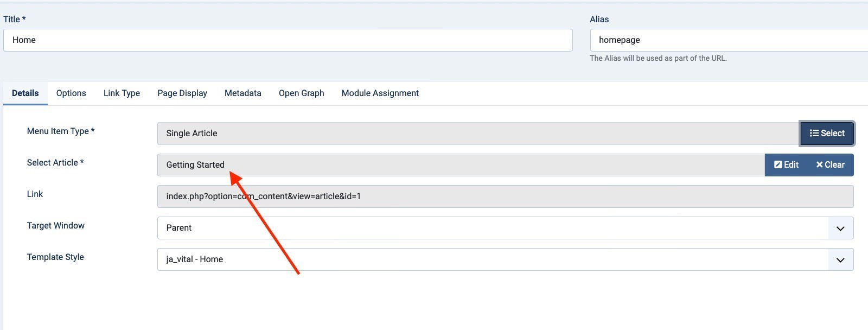Click the Title input field
Image resolution: width=868 pixels, height=330 pixels.
click(288, 40)
